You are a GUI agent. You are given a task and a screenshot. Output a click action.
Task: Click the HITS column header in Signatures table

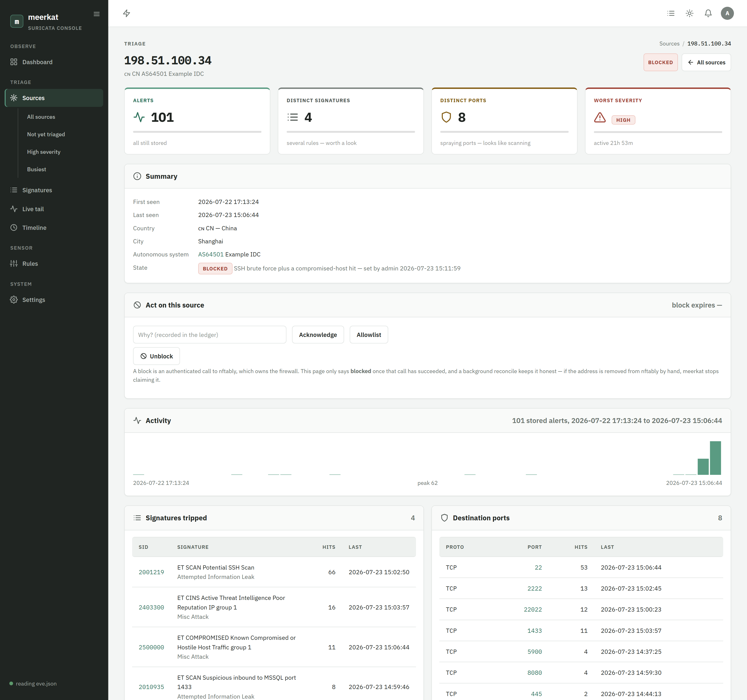point(328,547)
